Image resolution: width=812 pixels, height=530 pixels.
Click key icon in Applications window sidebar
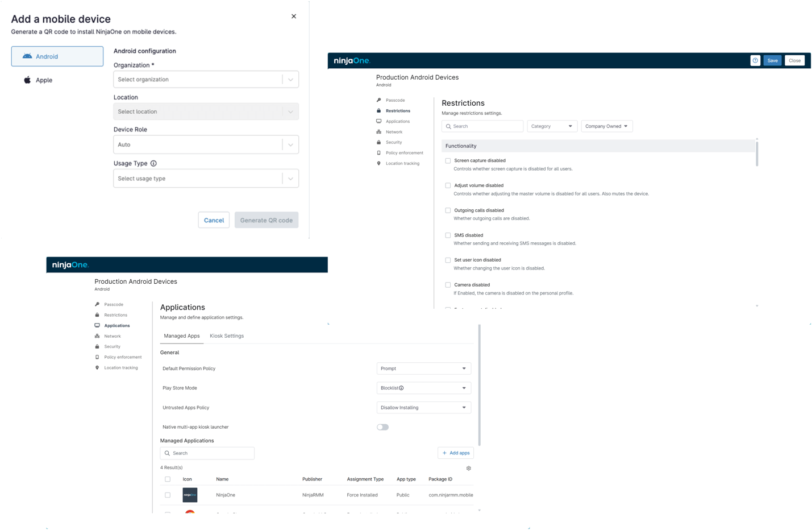pos(97,304)
